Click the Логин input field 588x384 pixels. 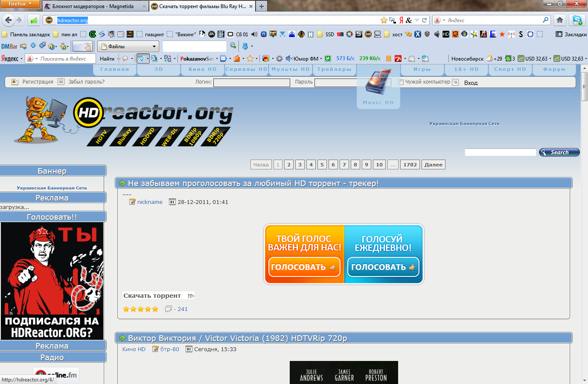[x=252, y=83]
